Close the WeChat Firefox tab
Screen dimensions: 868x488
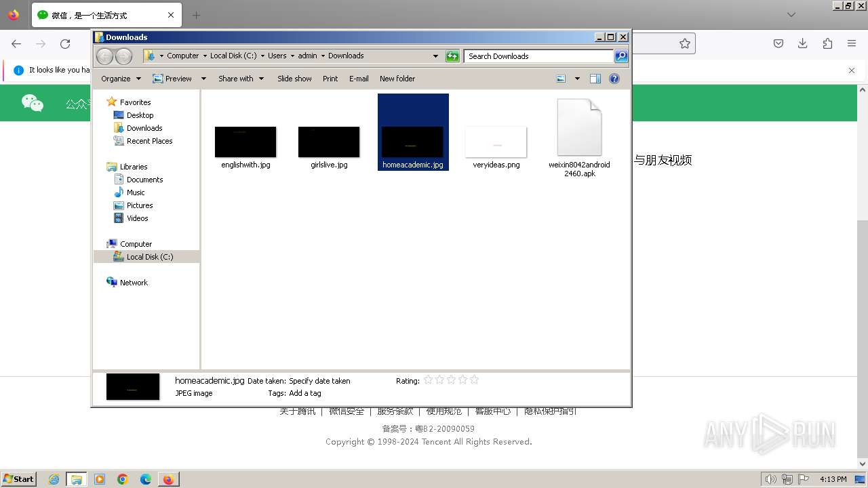[x=171, y=15]
